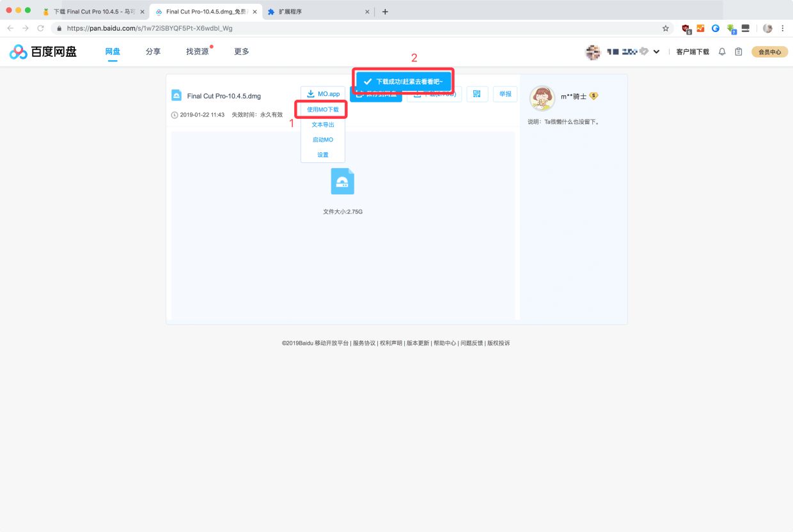Click the MO.app download button
The height and width of the screenshot is (532, 793).
[x=323, y=94]
